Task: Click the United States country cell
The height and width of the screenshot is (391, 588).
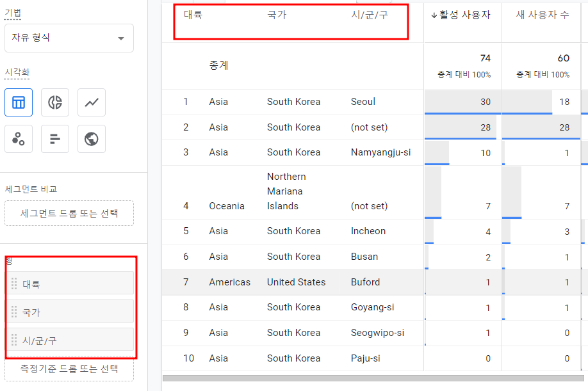Action: point(297,282)
